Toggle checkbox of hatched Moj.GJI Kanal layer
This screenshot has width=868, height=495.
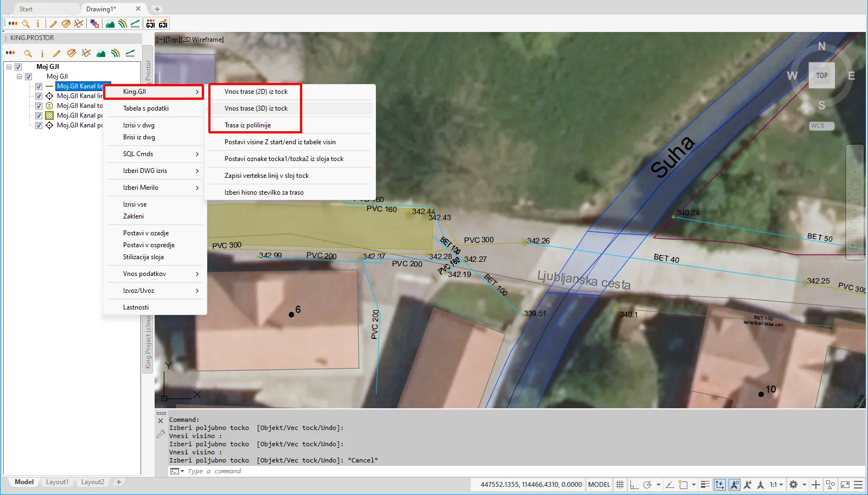click(39, 115)
